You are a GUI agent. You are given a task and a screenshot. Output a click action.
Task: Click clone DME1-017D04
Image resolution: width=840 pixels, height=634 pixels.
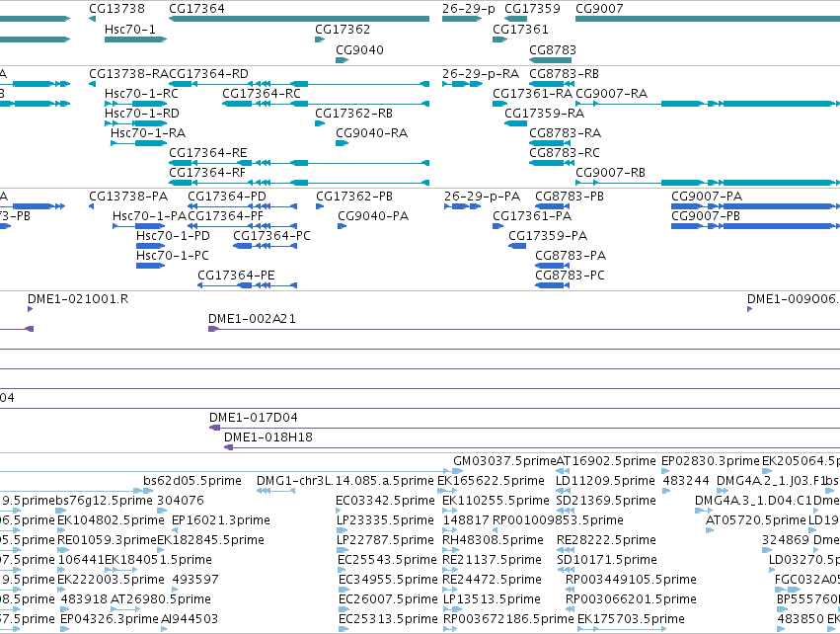pos(524,428)
